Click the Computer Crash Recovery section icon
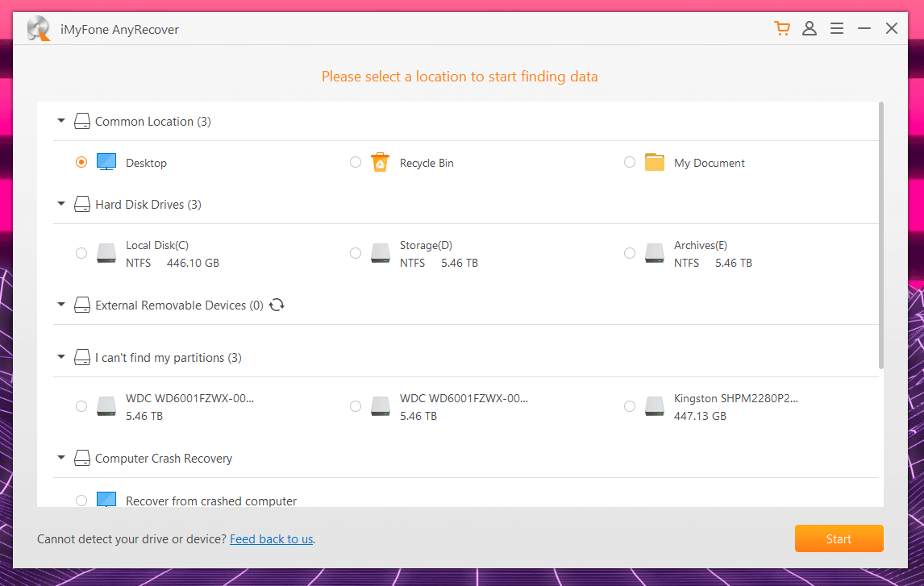 [82, 458]
